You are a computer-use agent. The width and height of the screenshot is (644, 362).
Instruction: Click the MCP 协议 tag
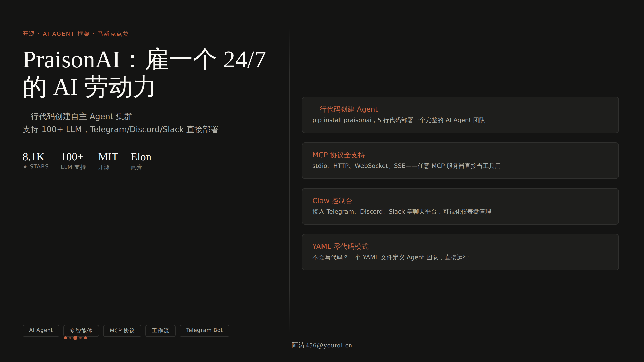(122, 331)
